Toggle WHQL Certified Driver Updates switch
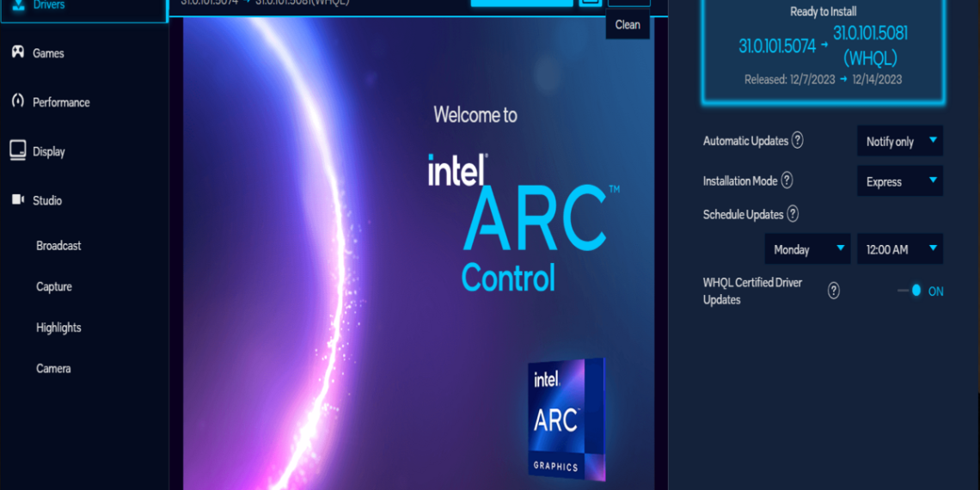 pyautogui.click(x=910, y=291)
